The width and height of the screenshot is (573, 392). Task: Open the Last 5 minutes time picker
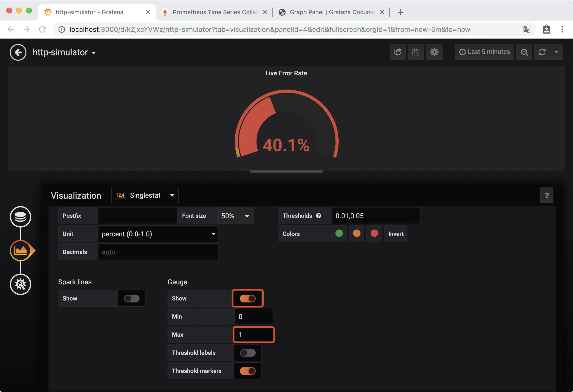click(x=485, y=52)
